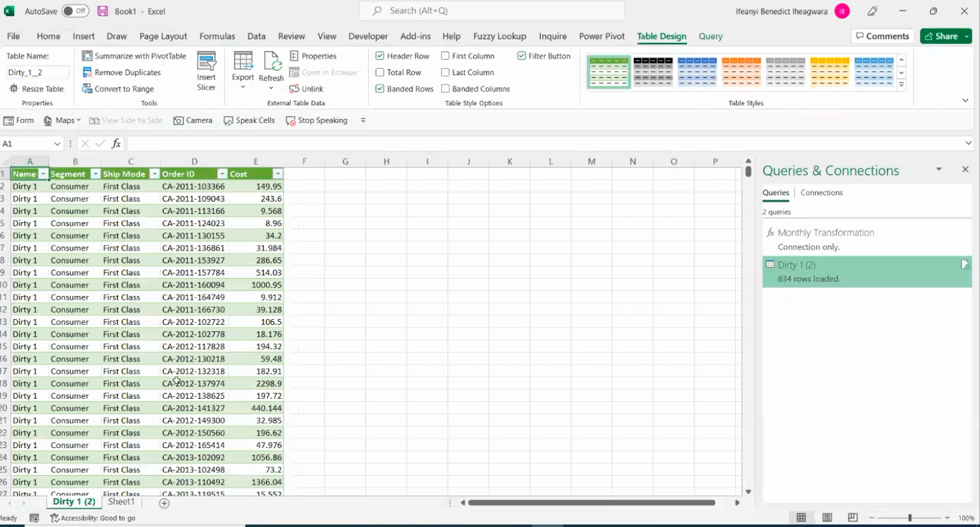Click the Unlink table icon

294,89
